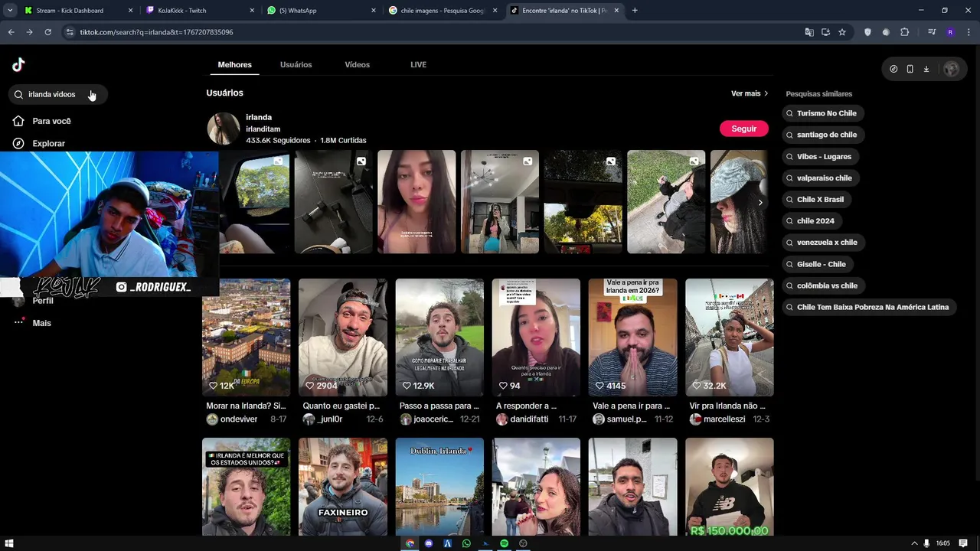Open the FAXINEIRO video thumbnail
Viewport: 980px width, 551px height.
click(x=343, y=487)
